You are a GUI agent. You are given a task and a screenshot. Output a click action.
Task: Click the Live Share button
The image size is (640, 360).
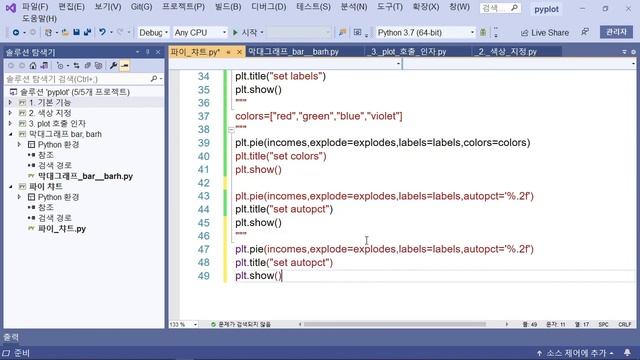point(545,32)
